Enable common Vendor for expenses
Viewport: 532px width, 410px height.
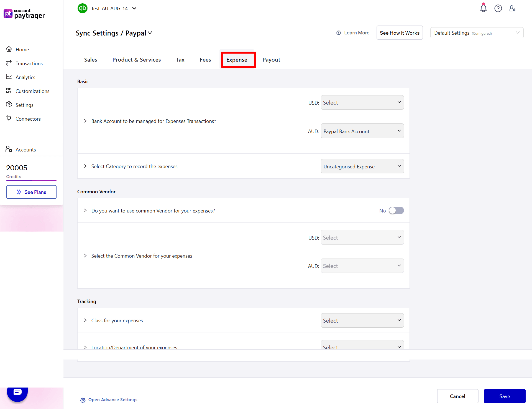[396, 210]
